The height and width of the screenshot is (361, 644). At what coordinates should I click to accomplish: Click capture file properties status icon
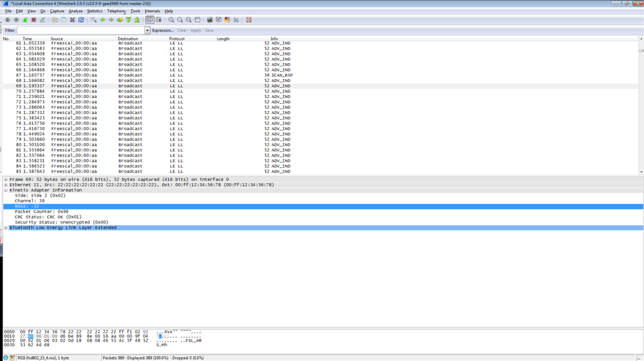pyautogui.click(x=12, y=358)
